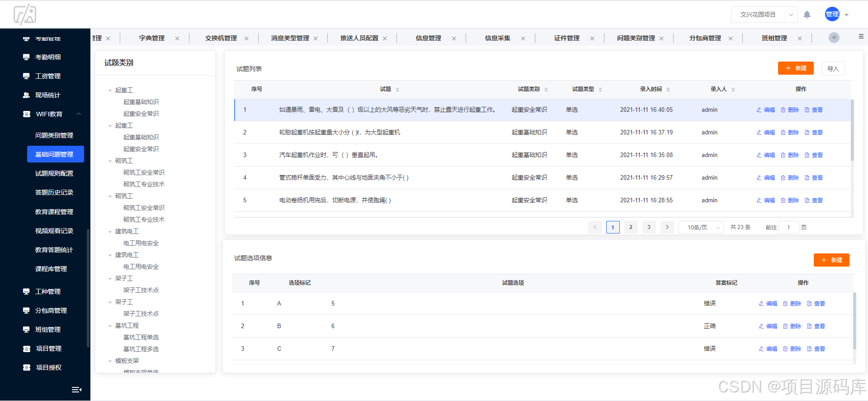The height and width of the screenshot is (401, 868).
Task: Toggle sorting on the 试题类别 column
Action: [546, 90]
